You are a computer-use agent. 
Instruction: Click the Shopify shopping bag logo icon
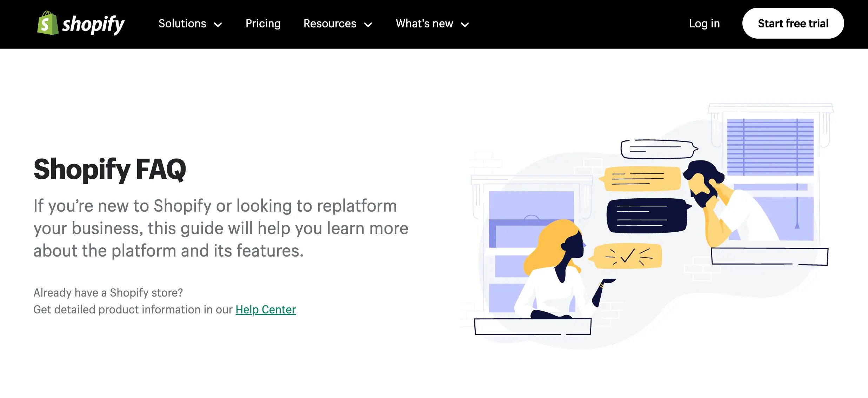[48, 23]
